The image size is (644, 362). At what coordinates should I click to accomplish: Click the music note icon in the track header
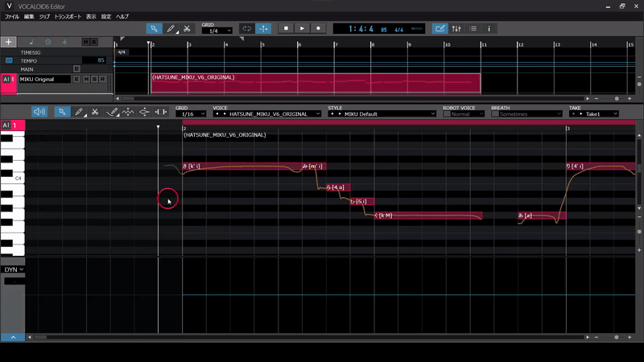coord(31,42)
